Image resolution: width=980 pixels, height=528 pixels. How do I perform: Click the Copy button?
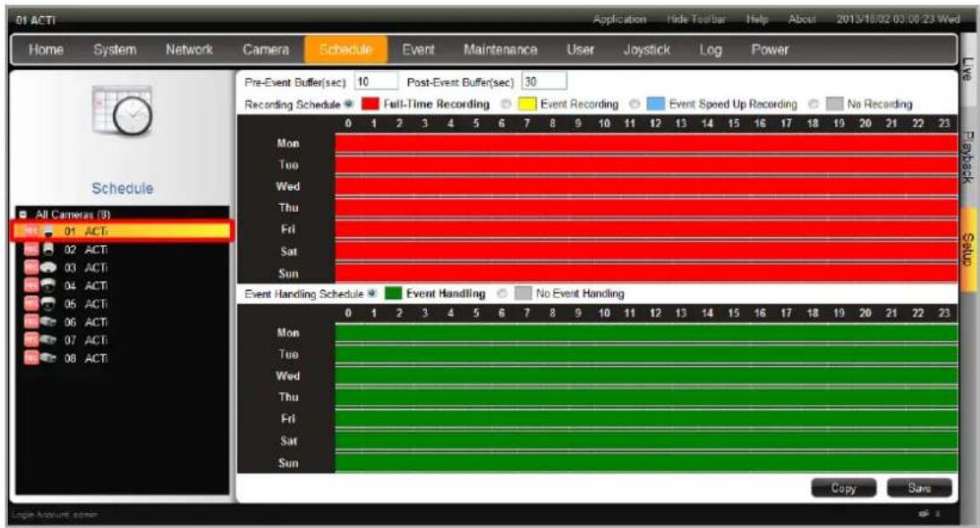[843, 488]
